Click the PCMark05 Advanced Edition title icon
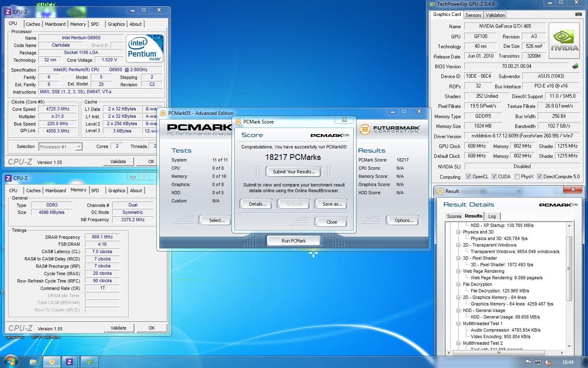 pyautogui.click(x=163, y=113)
